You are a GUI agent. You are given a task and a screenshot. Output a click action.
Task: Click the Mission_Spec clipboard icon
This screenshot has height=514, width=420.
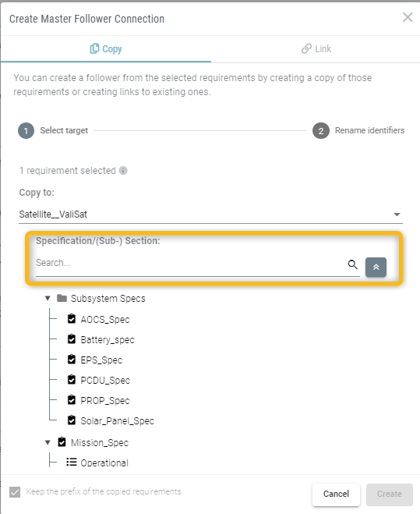(x=62, y=442)
